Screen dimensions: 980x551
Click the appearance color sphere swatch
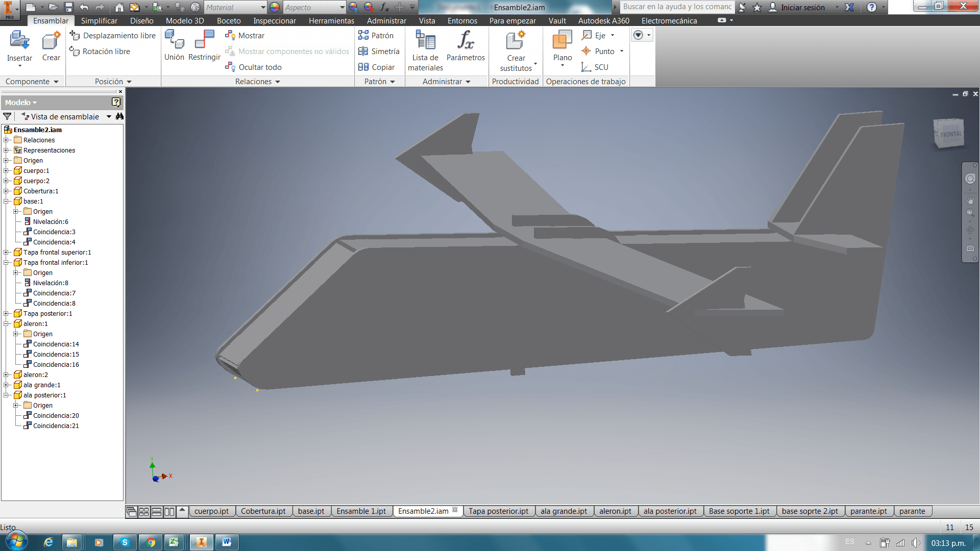pos(275,7)
